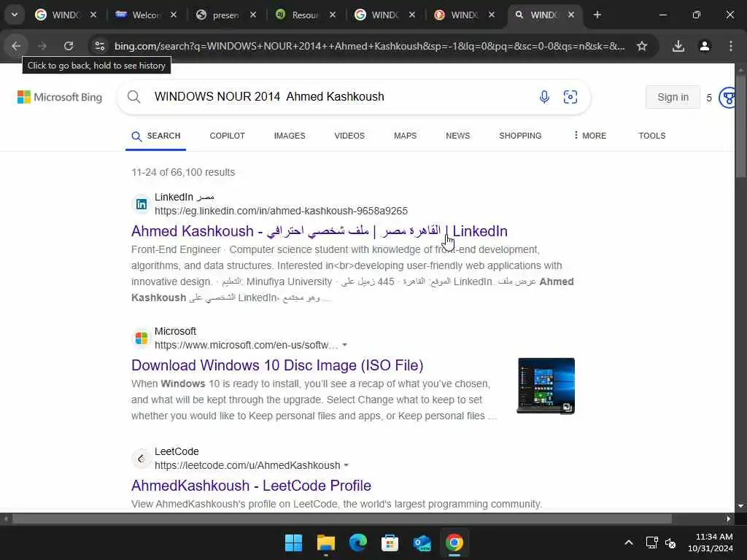747x560 pixels.
Task: Click Chrome icon in taskbar
Action: pos(454,542)
